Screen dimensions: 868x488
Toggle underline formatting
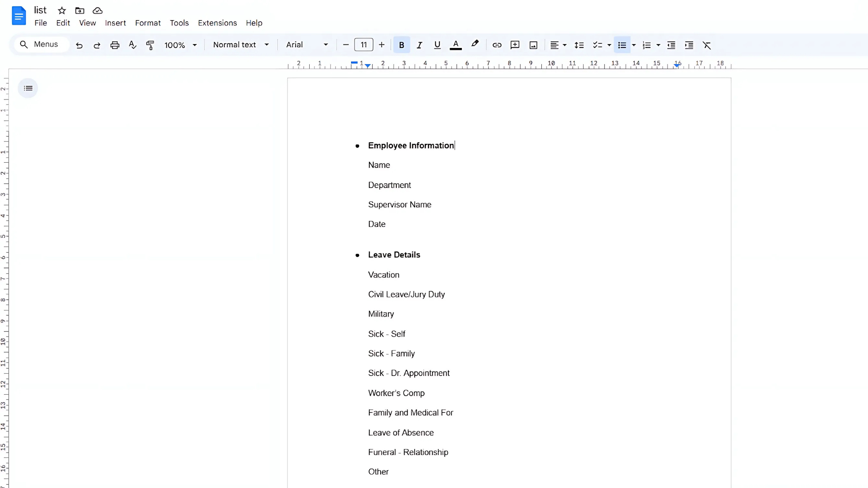tap(437, 45)
